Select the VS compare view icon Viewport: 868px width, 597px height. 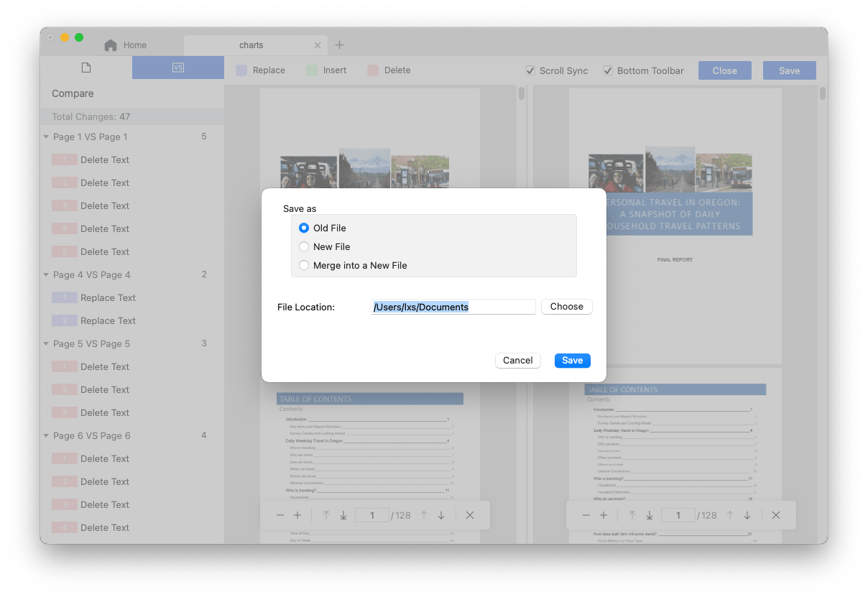click(x=178, y=68)
